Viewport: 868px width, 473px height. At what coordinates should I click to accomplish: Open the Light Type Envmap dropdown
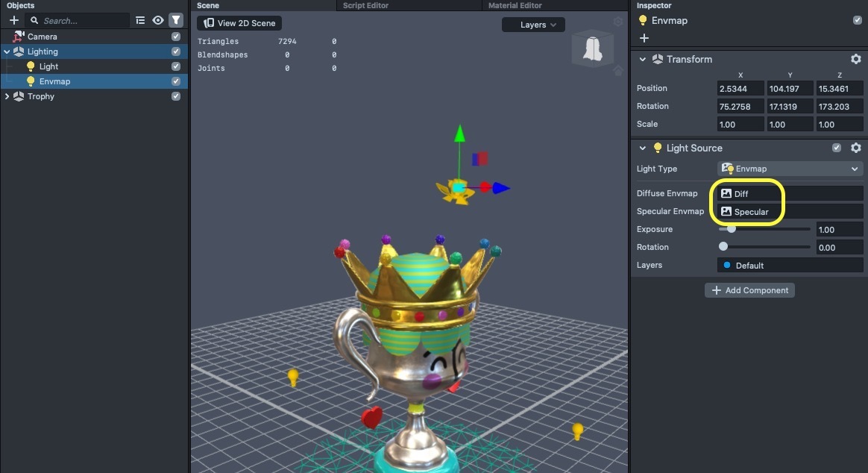click(790, 169)
